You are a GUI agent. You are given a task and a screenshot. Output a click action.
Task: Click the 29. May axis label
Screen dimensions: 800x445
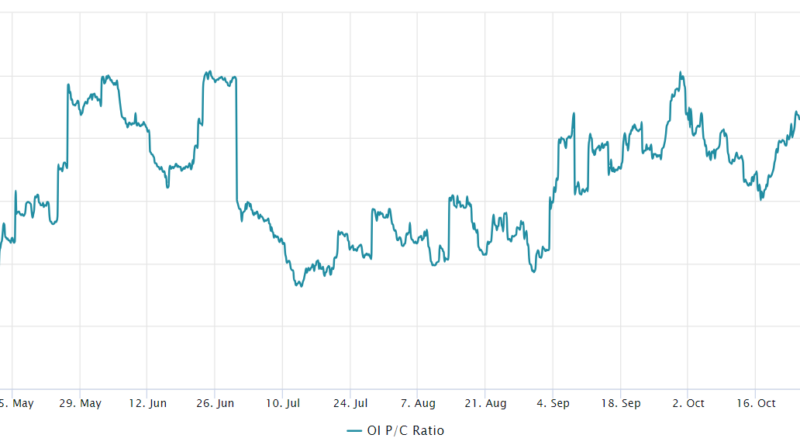coord(82,403)
